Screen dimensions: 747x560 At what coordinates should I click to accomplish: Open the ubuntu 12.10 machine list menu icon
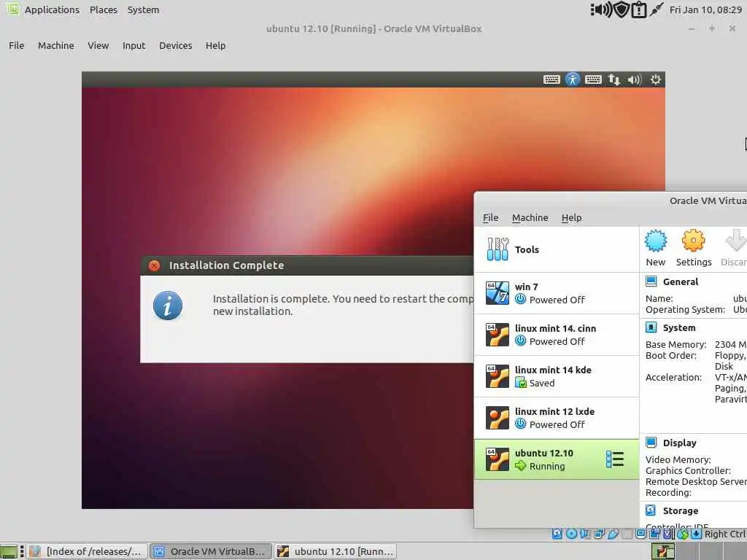pyautogui.click(x=614, y=459)
